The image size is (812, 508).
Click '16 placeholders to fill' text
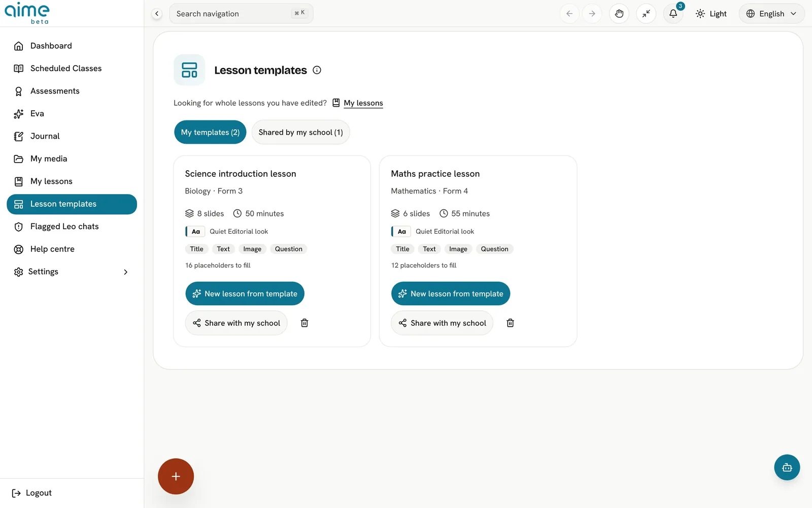[218, 265]
